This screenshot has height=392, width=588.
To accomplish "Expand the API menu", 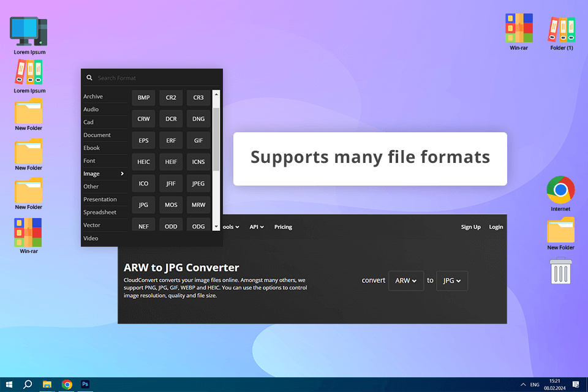I will pyautogui.click(x=257, y=227).
